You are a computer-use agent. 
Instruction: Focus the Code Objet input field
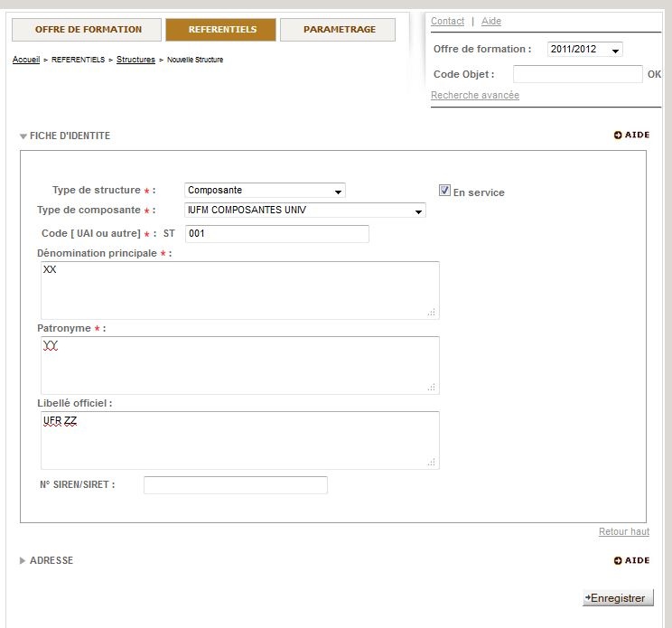(577, 75)
